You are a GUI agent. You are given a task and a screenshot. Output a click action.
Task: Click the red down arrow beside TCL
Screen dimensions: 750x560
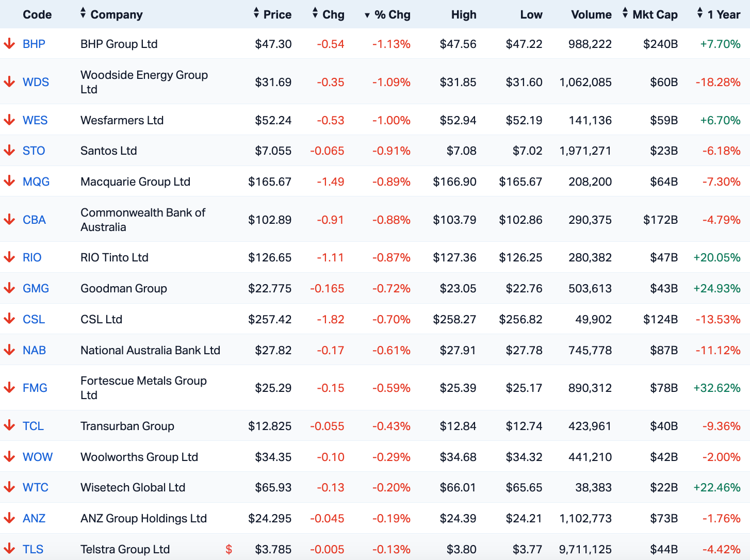9,425
